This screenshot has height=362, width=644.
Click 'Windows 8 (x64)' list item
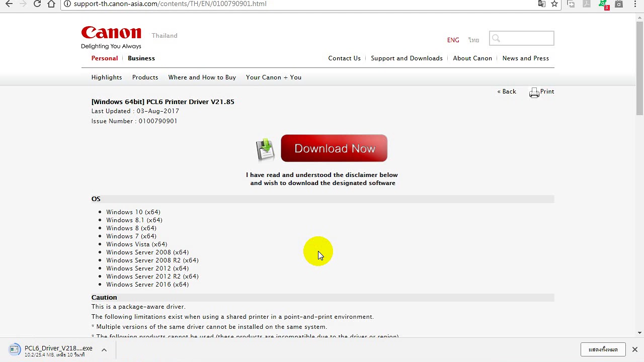point(131,228)
